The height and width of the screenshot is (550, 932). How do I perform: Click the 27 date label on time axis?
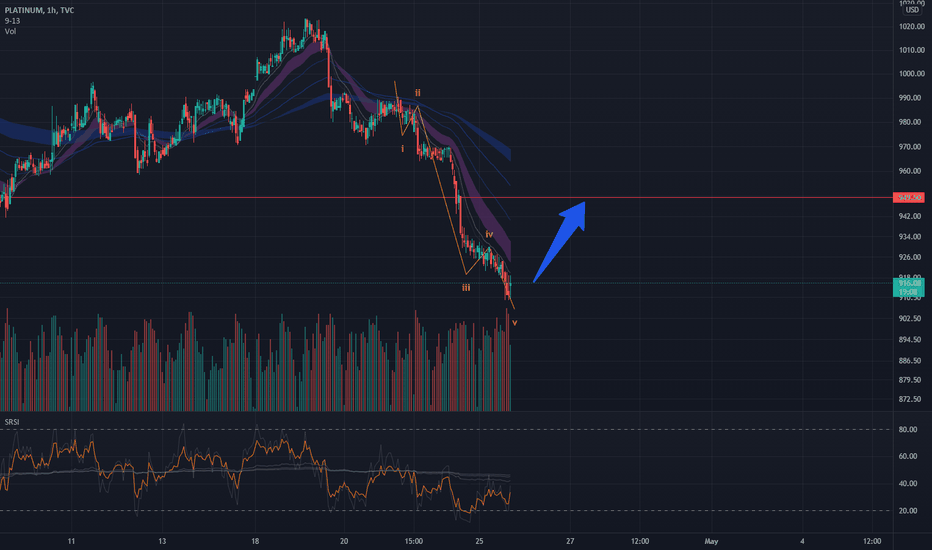[x=570, y=541]
